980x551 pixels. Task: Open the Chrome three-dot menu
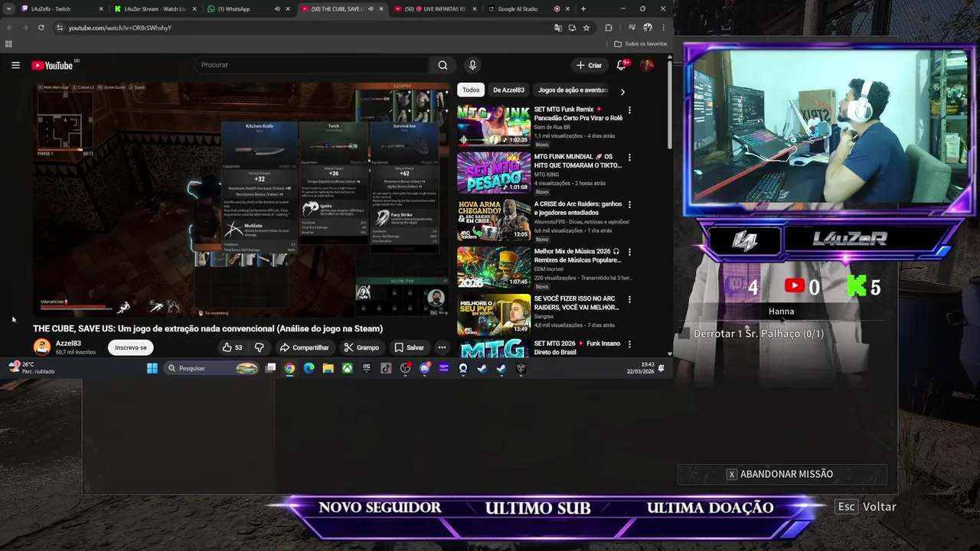[663, 28]
